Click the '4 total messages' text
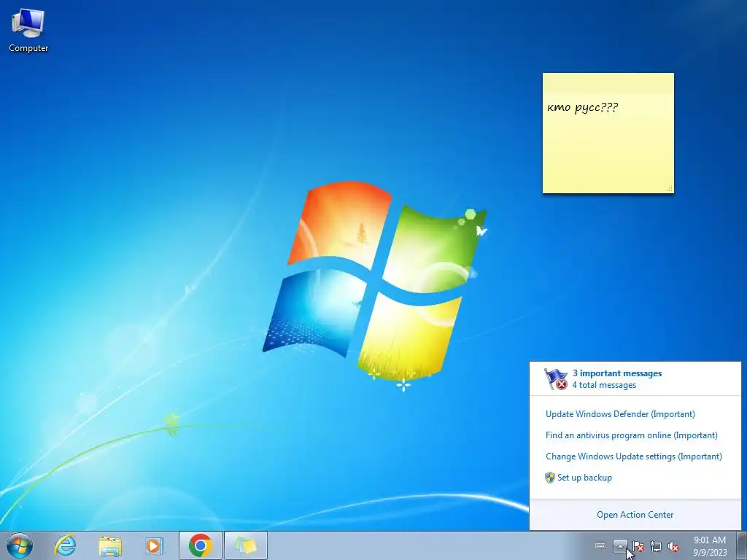The width and height of the screenshot is (747, 560). click(x=604, y=385)
